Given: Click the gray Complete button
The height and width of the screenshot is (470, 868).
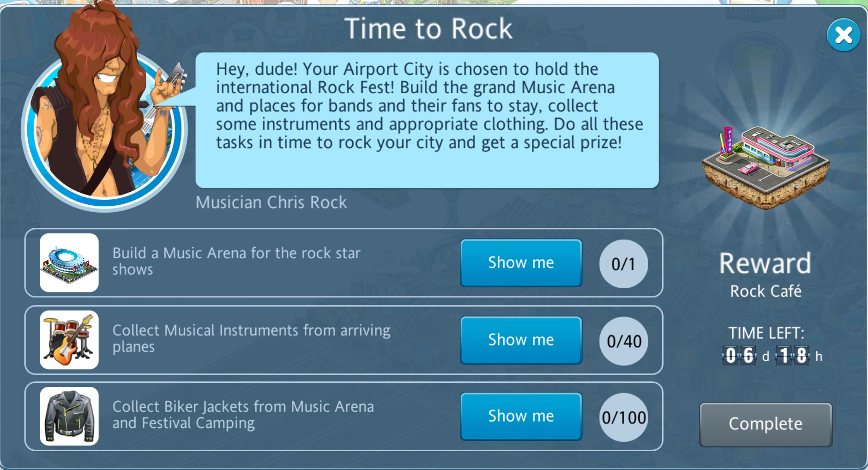Looking at the screenshot, I should click(x=766, y=424).
